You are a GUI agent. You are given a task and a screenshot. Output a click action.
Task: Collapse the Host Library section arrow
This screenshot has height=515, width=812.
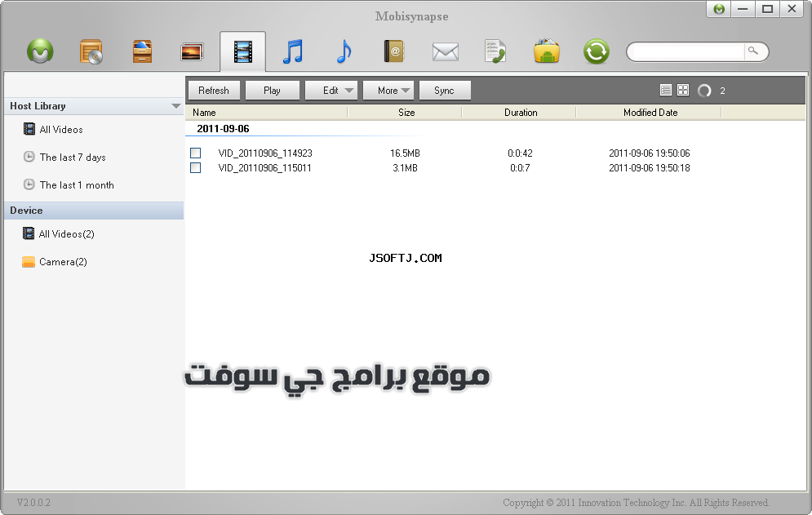click(176, 106)
